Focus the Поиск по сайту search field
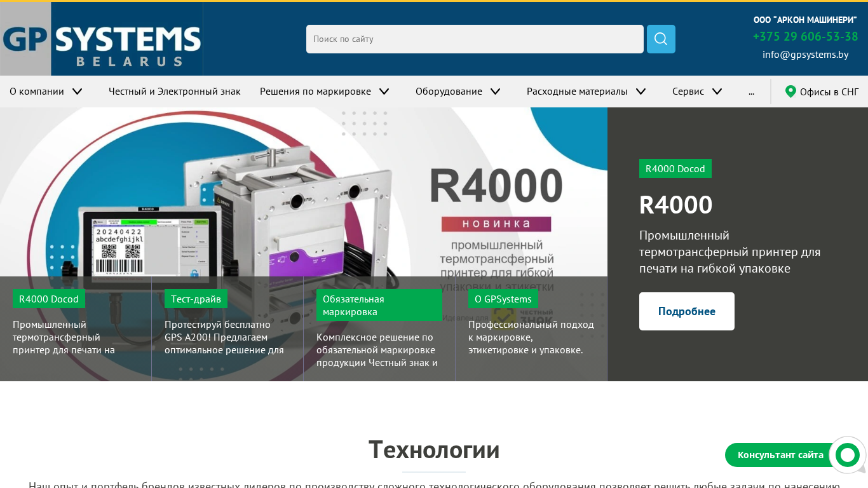Image resolution: width=868 pixels, height=488 pixels. pyautogui.click(x=475, y=39)
